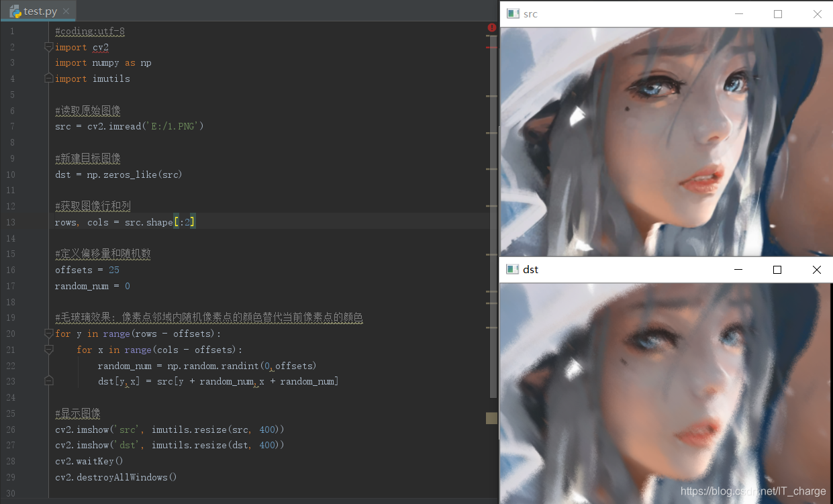Click the highlighted warning stripe mark near line 26
833x504 pixels.
tap(491, 419)
